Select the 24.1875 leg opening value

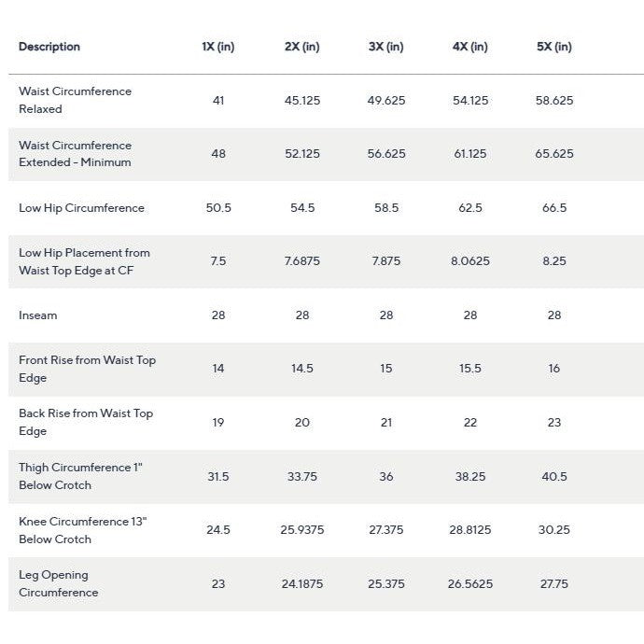(x=302, y=583)
